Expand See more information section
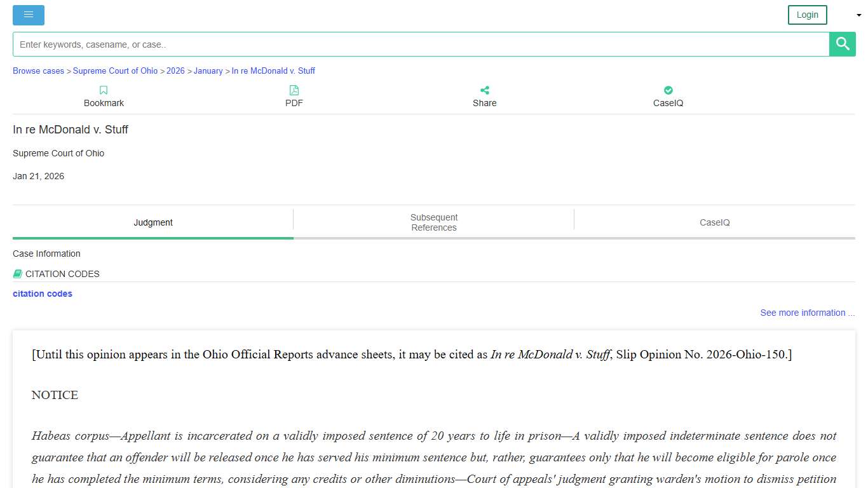 807,313
